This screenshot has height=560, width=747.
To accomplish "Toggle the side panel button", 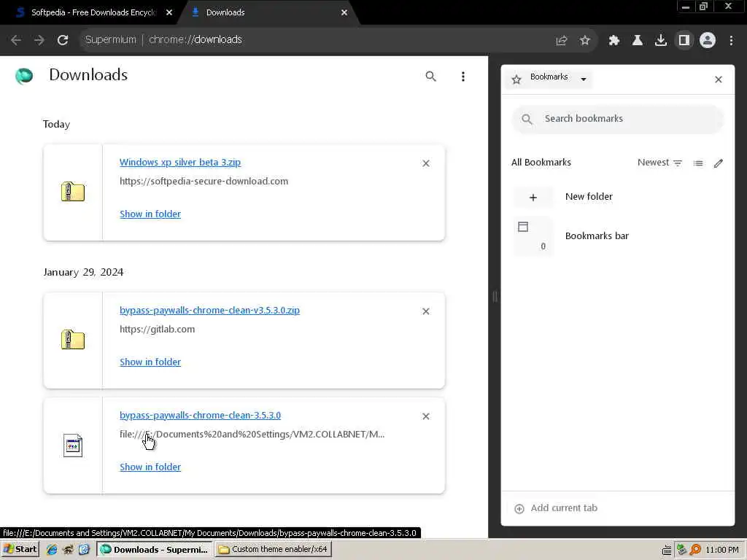I will pos(684,41).
